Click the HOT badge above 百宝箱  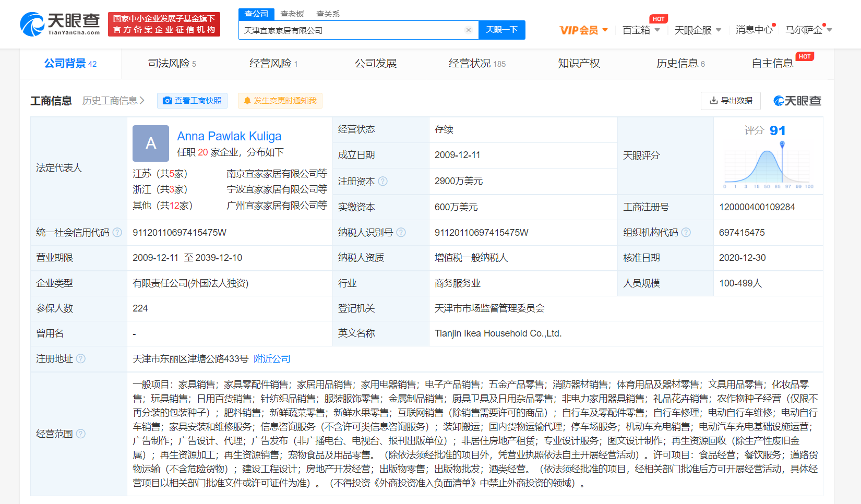pyautogui.click(x=659, y=19)
